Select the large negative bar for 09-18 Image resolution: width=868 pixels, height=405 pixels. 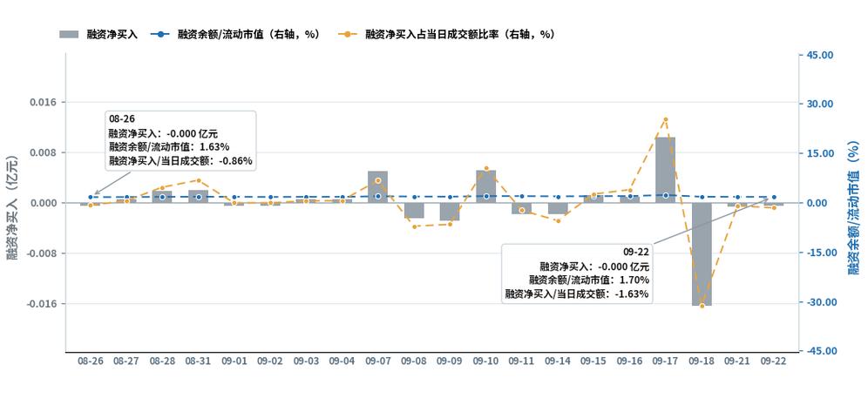[702, 254]
